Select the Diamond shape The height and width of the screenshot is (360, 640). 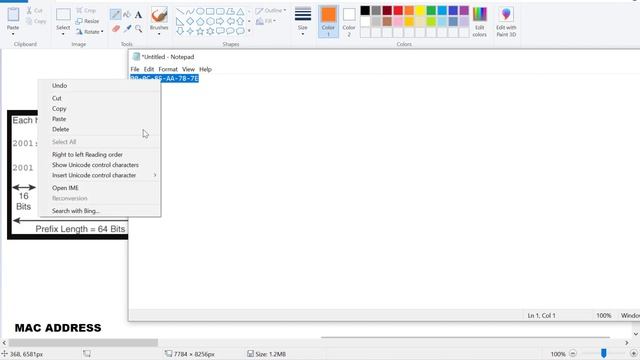[190, 21]
